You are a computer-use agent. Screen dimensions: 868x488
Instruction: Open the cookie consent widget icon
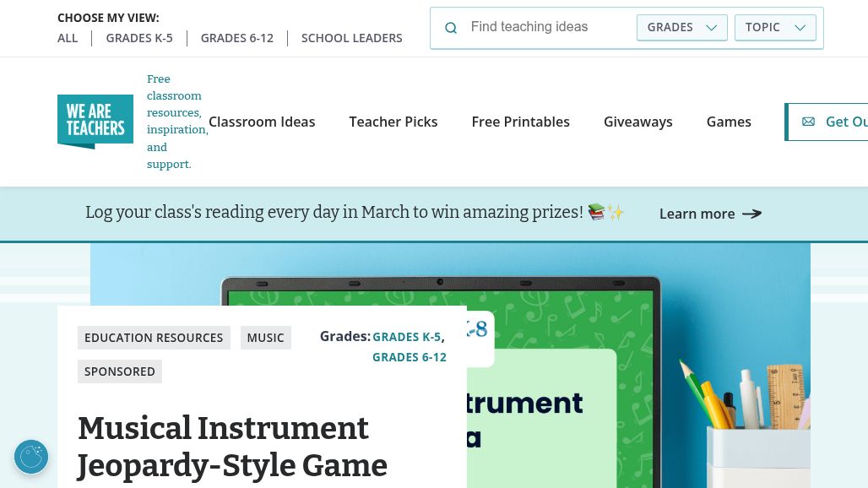[31, 457]
